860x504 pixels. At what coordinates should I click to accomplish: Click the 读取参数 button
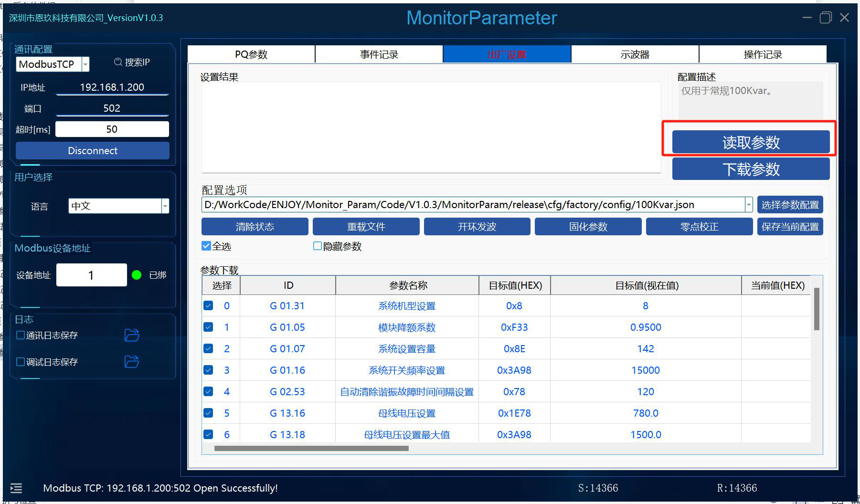[x=751, y=142]
